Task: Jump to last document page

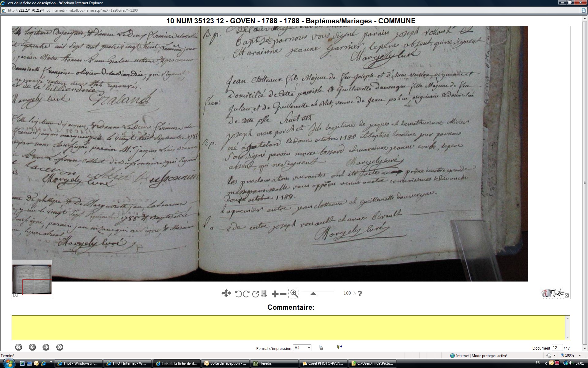Action: [x=60, y=347]
